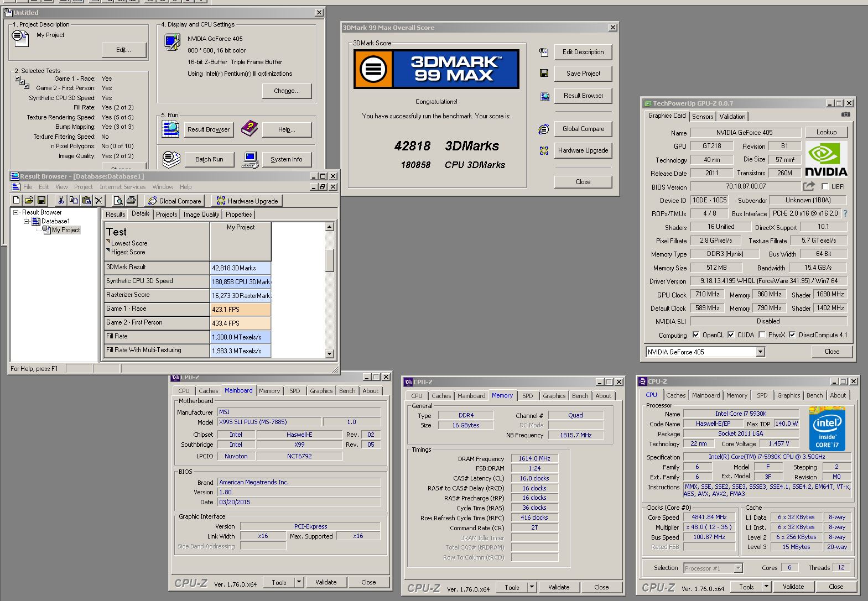868x601 pixels.
Task: Toggle the OpenCL checkbox in GPU-Z
Action: (696, 335)
